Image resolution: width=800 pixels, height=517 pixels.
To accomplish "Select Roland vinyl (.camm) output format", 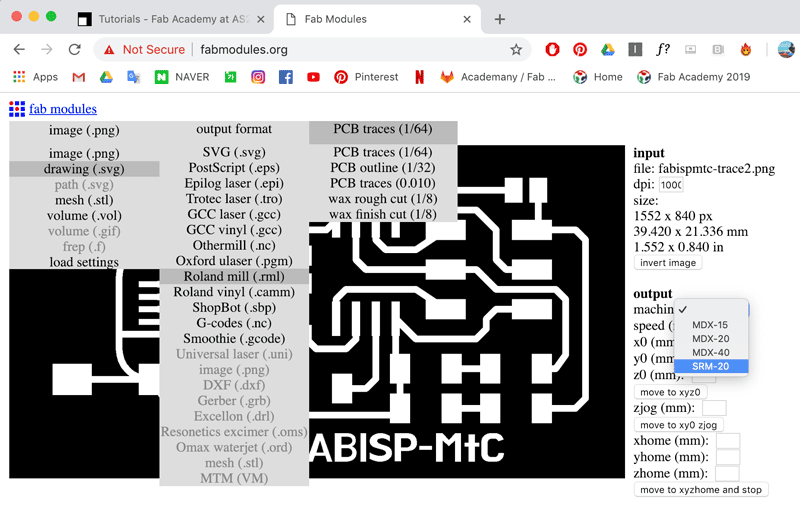I will (234, 292).
